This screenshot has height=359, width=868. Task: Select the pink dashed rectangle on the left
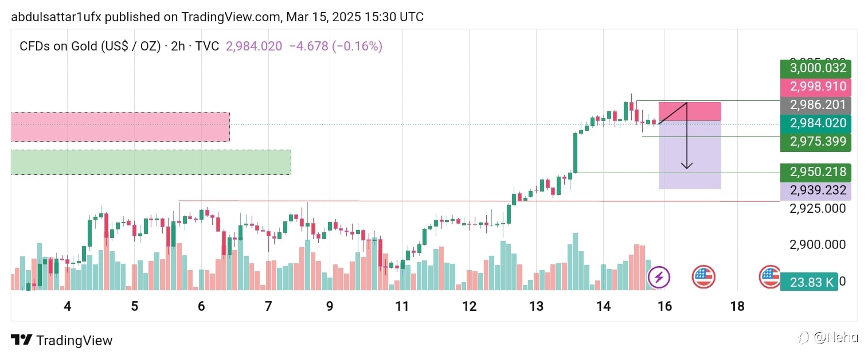click(120, 127)
